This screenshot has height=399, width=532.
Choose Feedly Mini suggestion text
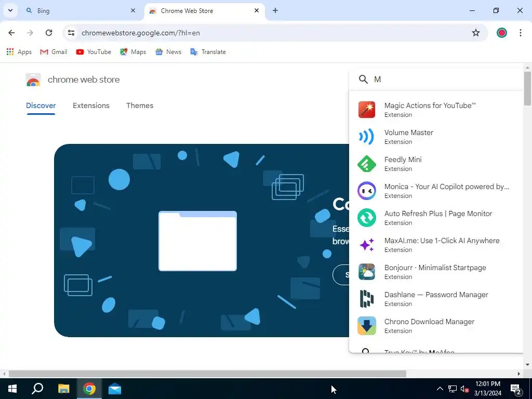pyautogui.click(x=403, y=160)
